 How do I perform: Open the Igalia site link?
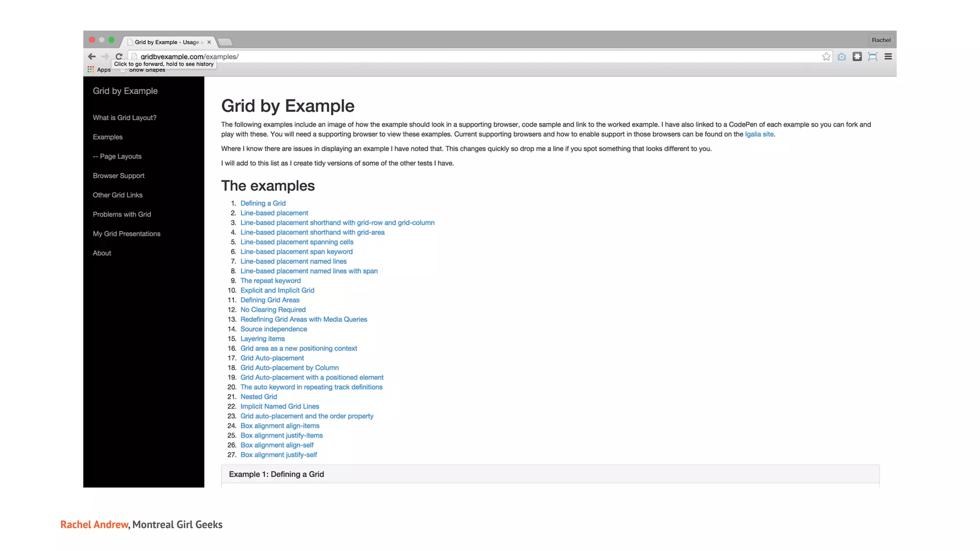[x=759, y=134]
